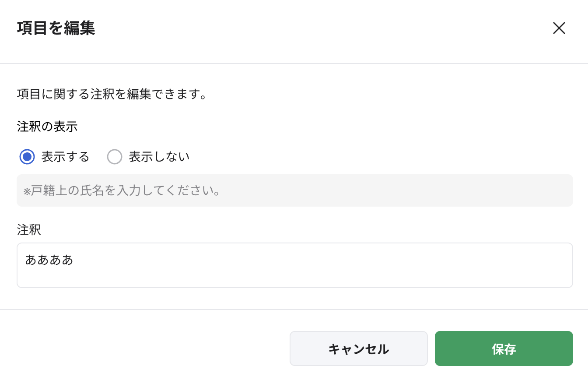Save the annotation settings
This screenshot has height=380, width=588.
click(x=504, y=348)
